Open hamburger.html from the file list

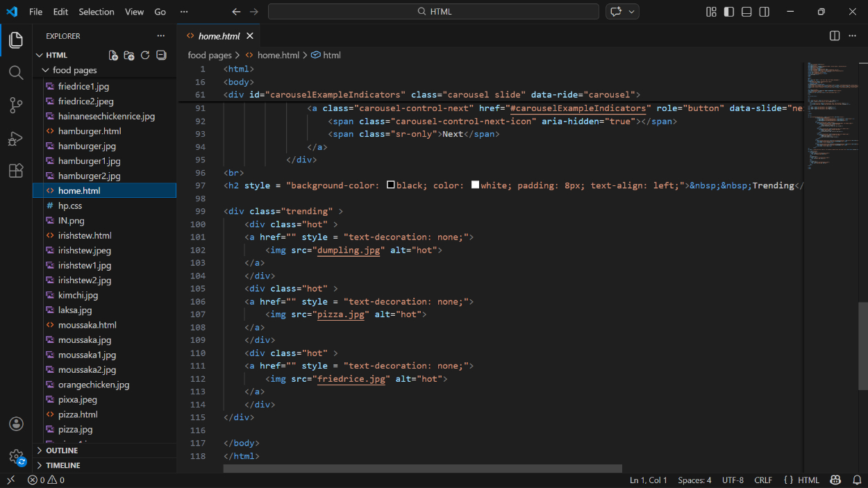click(x=90, y=131)
